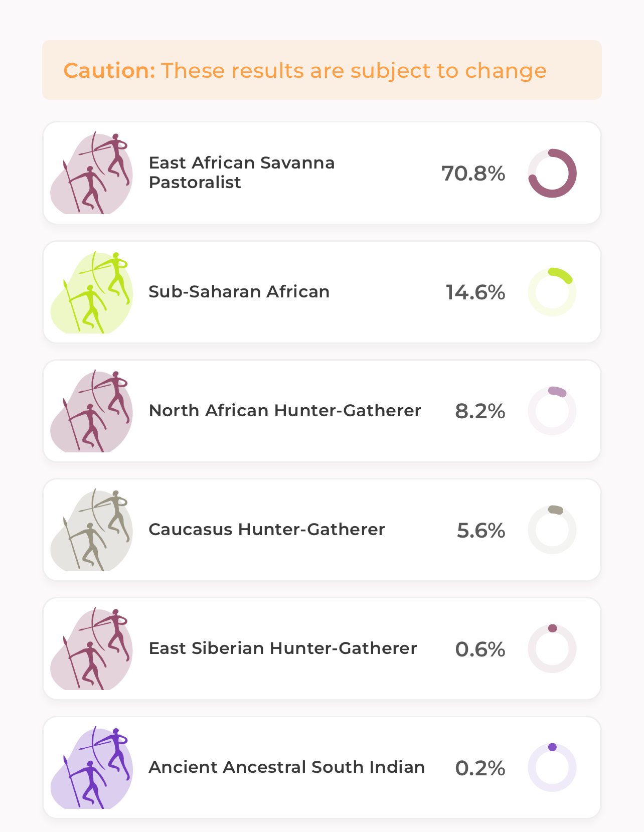Click the purple 0.2% donut ring
The width and height of the screenshot is (644, 832).
(x=552, y=768)
